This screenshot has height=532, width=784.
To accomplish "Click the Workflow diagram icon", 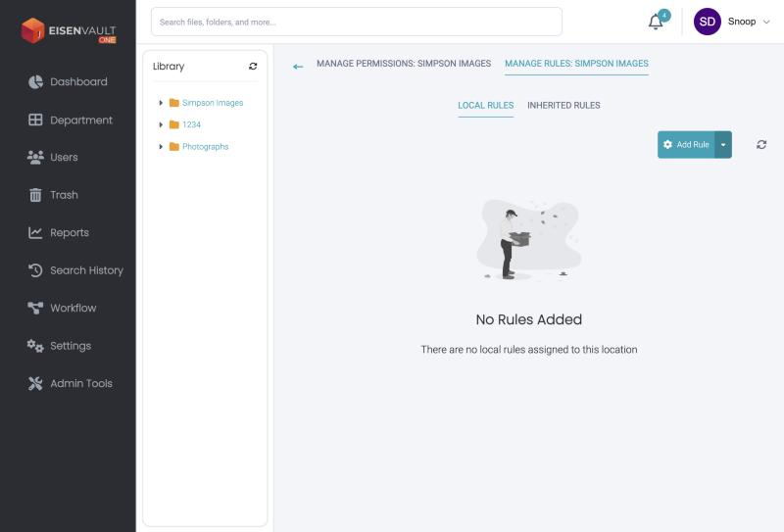I will coord(35,308).
